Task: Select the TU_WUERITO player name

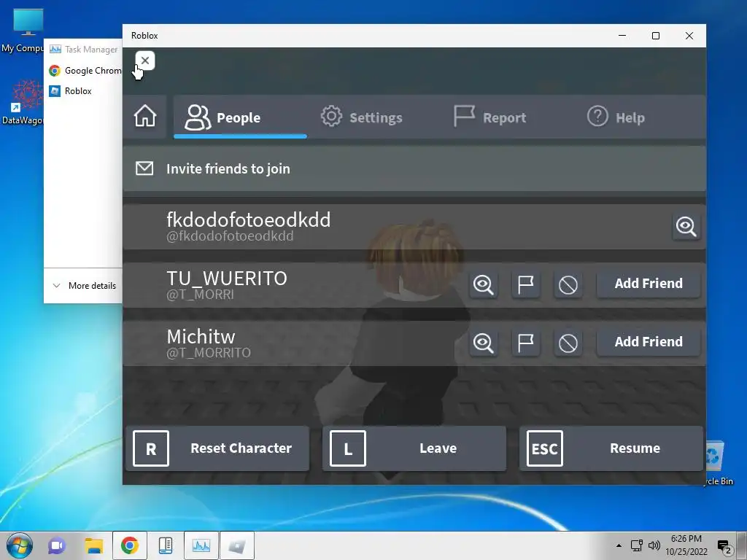Action: pos(227,278)
